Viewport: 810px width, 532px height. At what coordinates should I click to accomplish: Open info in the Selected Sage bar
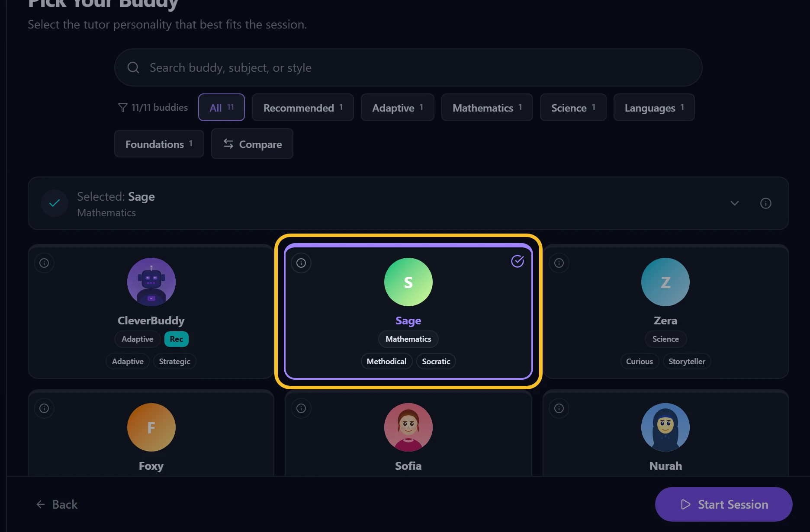coord(766,203)
